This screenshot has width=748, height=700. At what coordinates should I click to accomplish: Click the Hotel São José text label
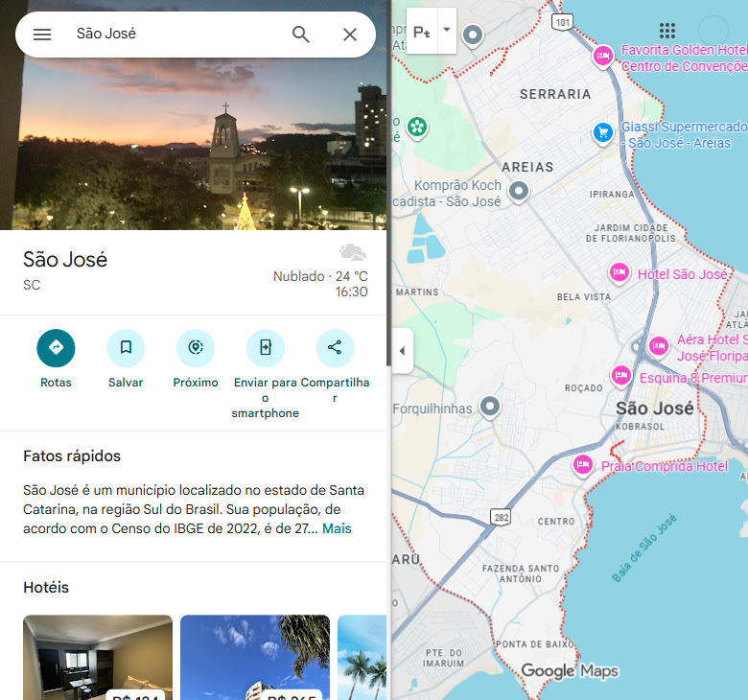(683, 274)
